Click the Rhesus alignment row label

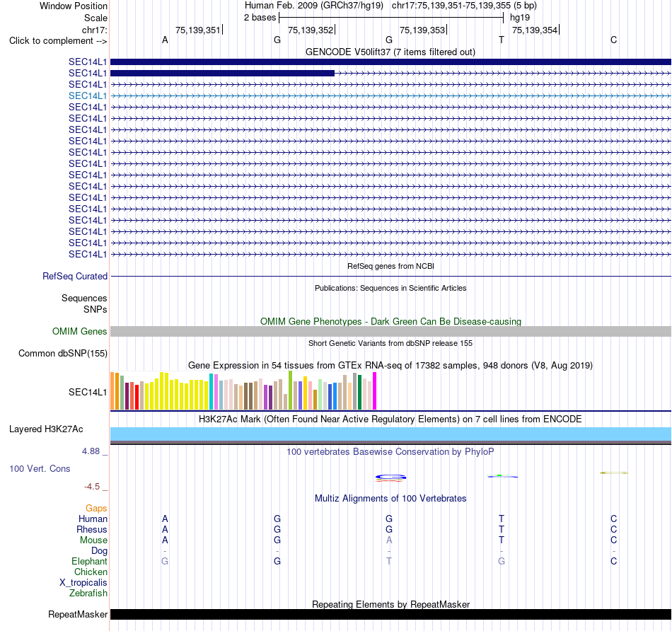click(92, 529)
